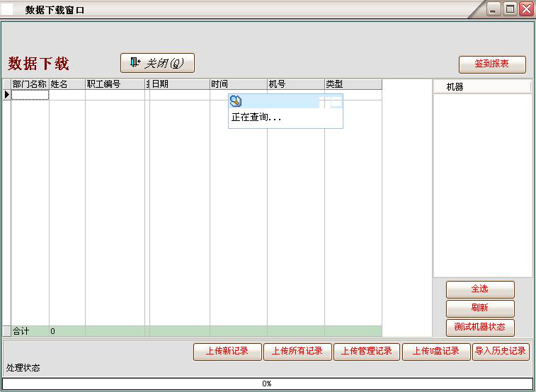The width and height of the screenshot is (536, 392).
Task: Click the door icon on 关闭(Q) button
Action: [x=135, y=63]
